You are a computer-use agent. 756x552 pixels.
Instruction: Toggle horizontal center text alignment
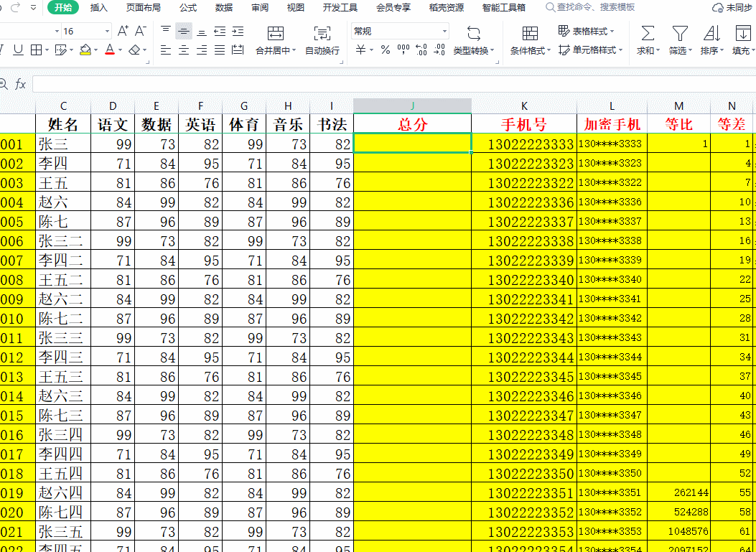(184, 50)
